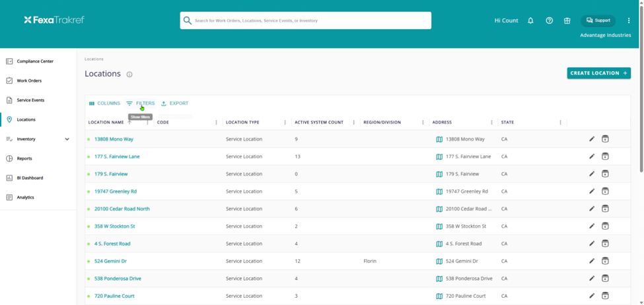644x305 pixels.
Task: Open the 524 Gemini Dr location link
Action: (x=110, y=261)
